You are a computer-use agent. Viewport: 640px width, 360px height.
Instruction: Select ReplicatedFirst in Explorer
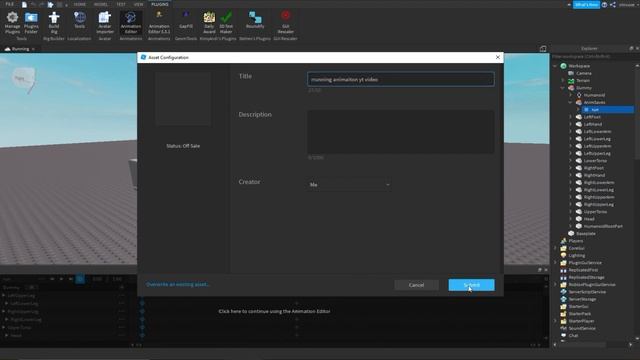coord(583,270)
